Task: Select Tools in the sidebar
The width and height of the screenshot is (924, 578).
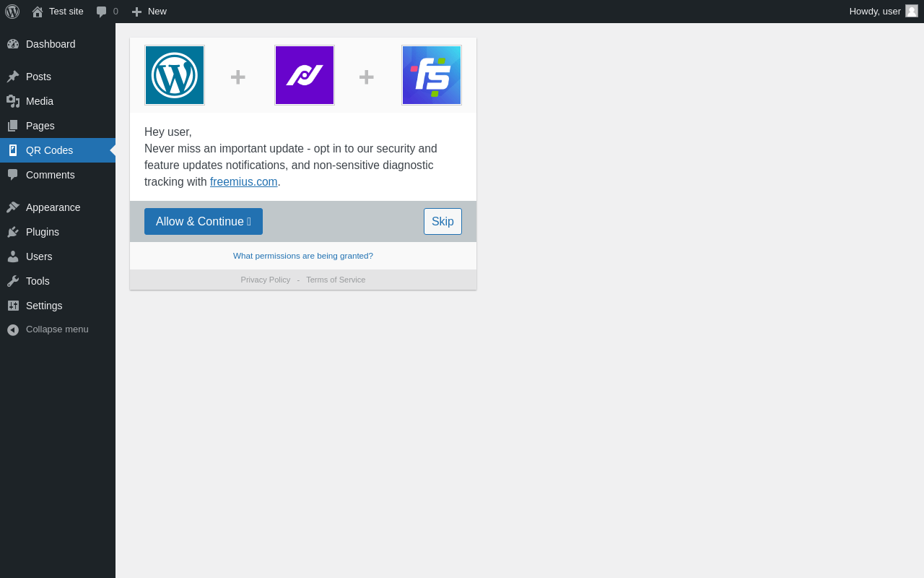Action: [x=58, y=281]
